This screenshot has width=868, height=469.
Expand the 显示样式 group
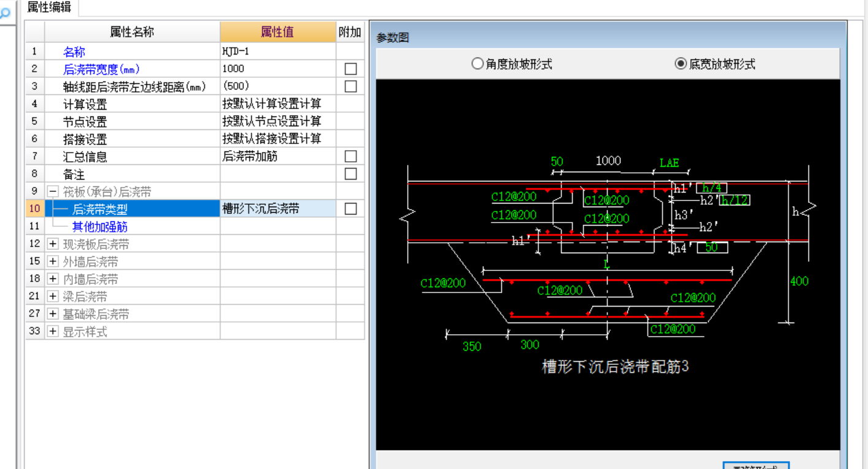coord(53,332)
